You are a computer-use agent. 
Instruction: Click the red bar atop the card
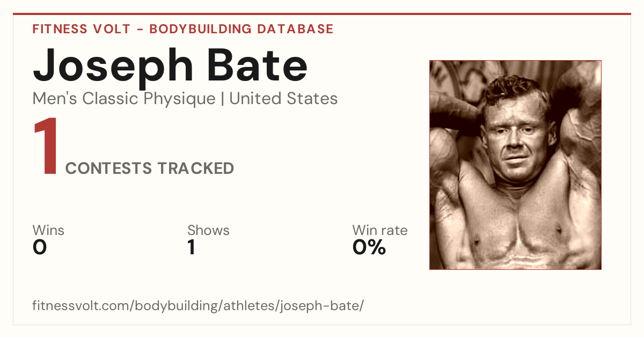322,14
